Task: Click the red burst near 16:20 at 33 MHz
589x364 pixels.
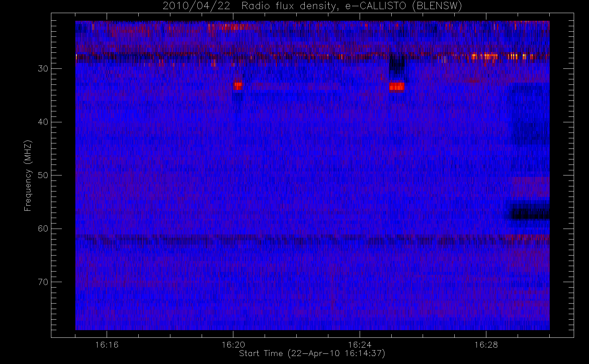Action: [238, 86]
